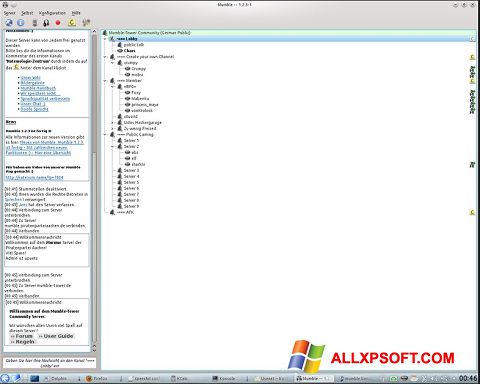Click the princess_maya user icon
Screen dimensions: 480x384
point(127,105)
